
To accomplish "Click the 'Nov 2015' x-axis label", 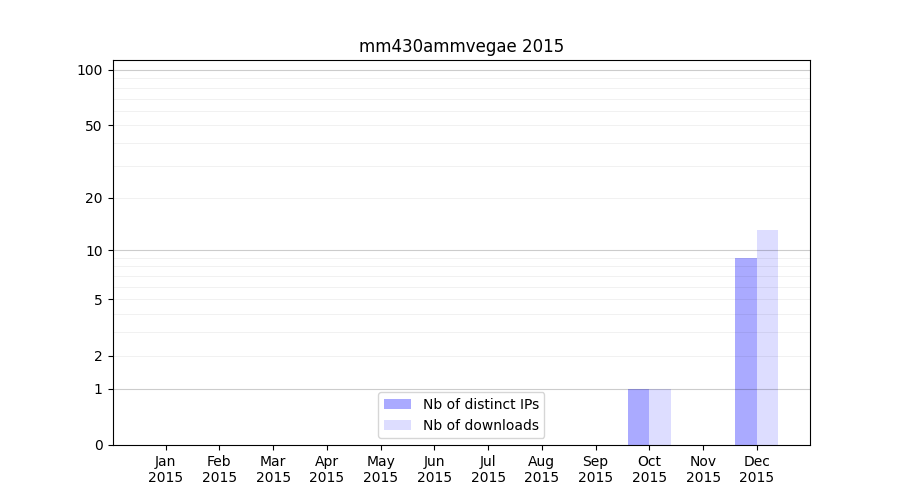I will coord(703,469).
